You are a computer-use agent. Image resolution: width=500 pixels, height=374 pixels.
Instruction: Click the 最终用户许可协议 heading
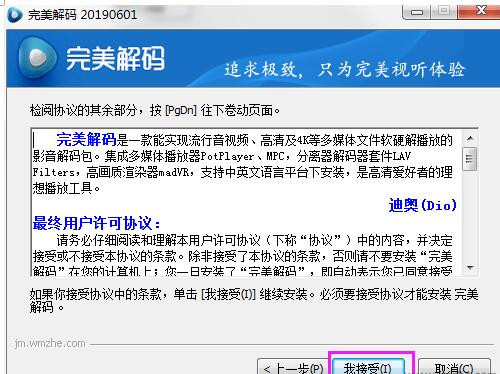(x=97, y=223)
